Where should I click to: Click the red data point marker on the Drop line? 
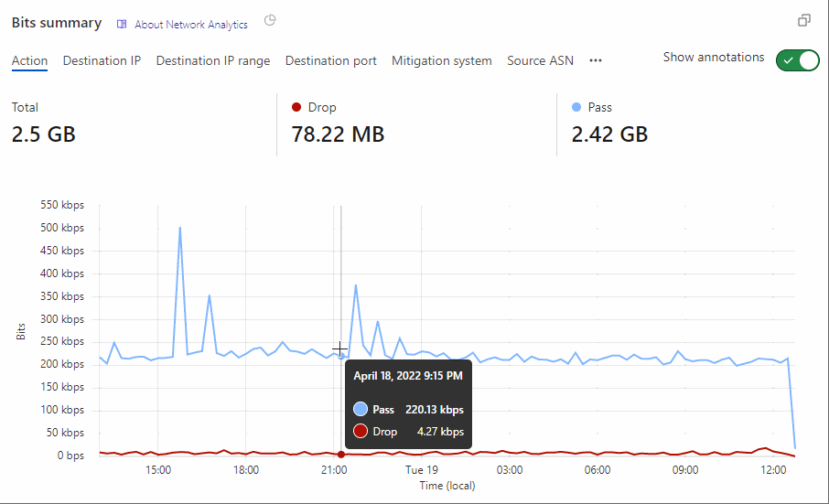341,454
